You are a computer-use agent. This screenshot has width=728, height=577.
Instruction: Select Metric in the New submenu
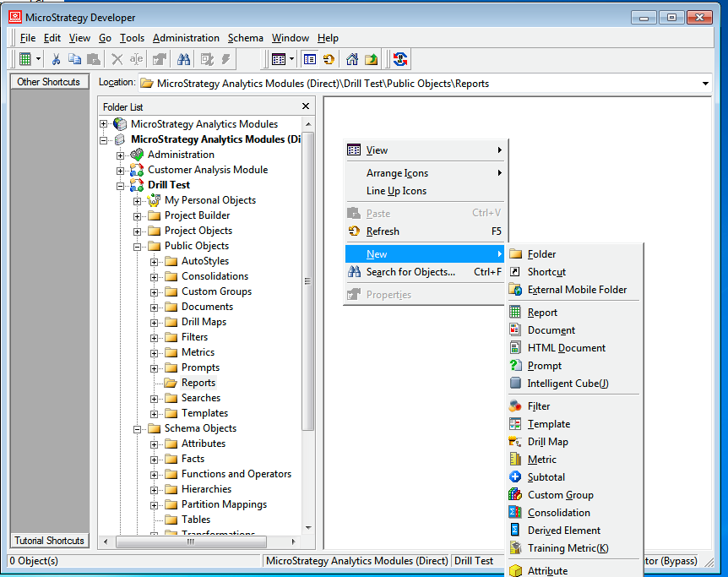coord(541,460)
